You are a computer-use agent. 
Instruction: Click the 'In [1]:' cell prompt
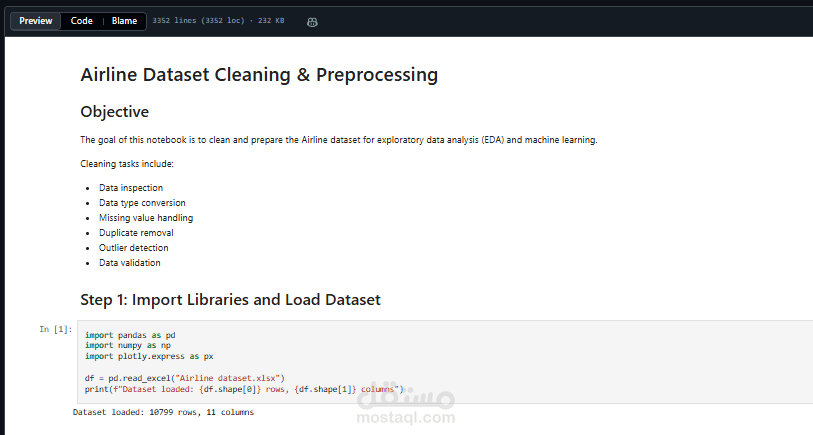coord(56,329)
